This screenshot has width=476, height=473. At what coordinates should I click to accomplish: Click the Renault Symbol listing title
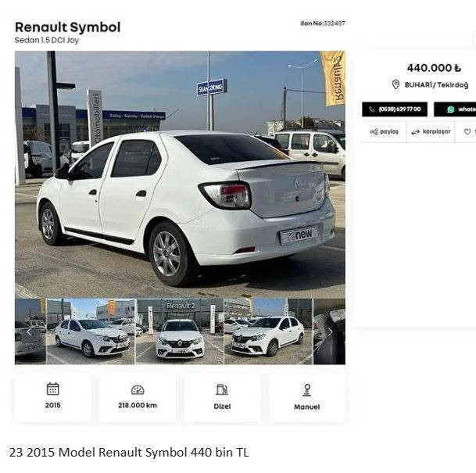point(68,27)
